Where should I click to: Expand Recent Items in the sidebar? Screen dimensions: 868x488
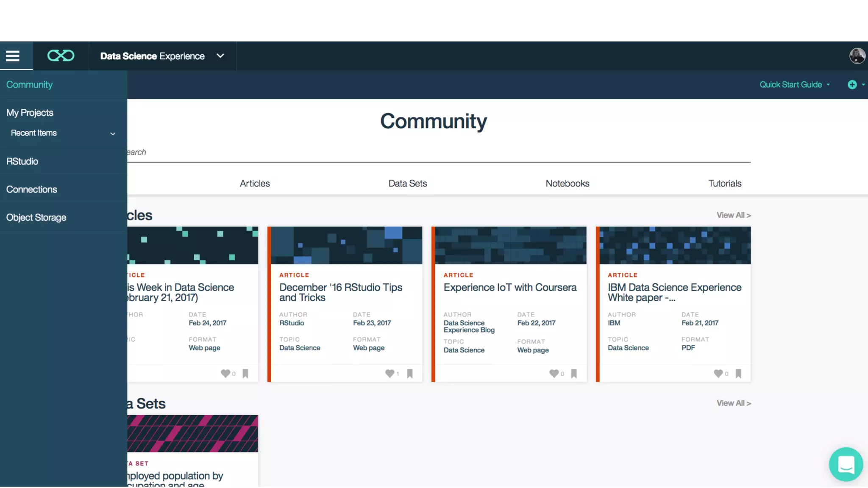coord(113,133)
